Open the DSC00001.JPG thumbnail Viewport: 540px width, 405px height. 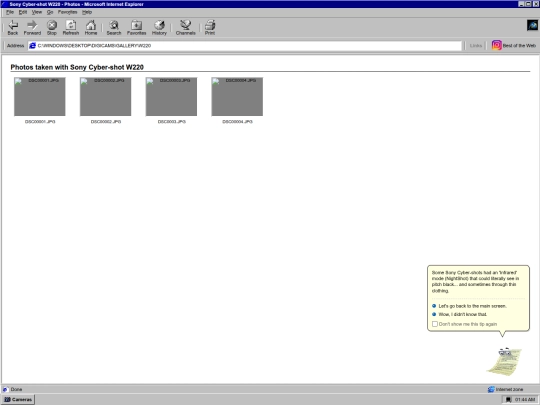(x=40, y=97)
